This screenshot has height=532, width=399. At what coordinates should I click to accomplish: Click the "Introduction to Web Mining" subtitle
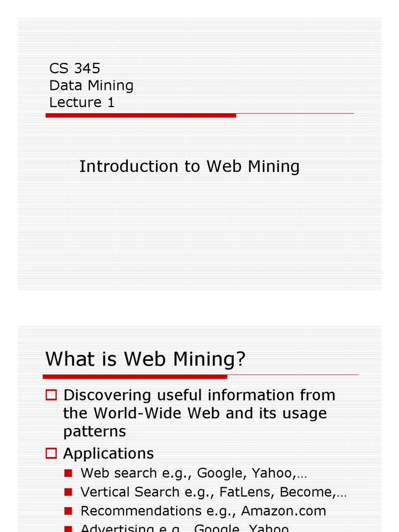click(190, 167)
